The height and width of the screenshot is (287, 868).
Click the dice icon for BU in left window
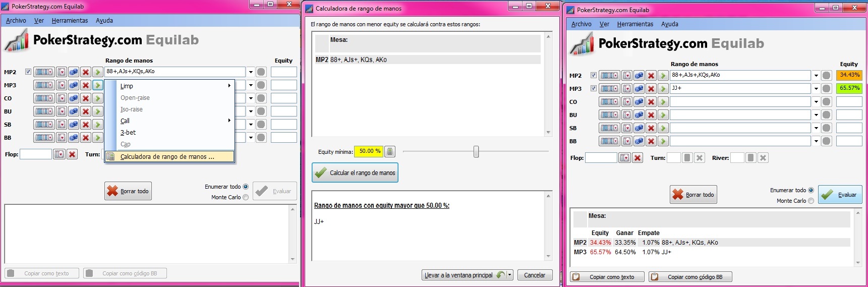(74, 111)
